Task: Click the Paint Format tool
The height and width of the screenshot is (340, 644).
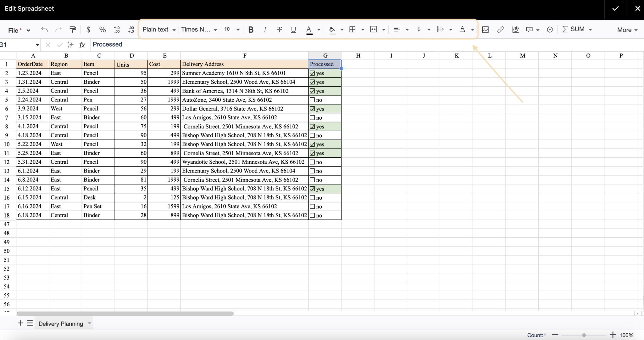Action: pos(73,29)
